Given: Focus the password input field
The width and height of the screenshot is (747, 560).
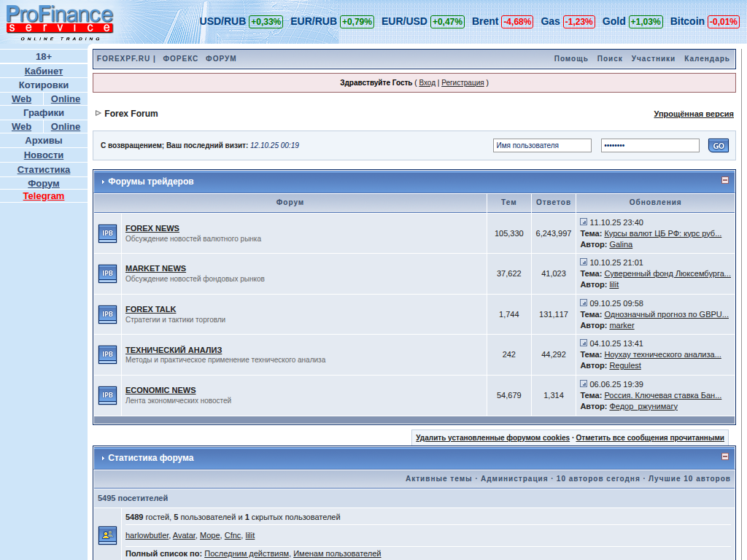Looking at the screenshot, I should [650, 145].
